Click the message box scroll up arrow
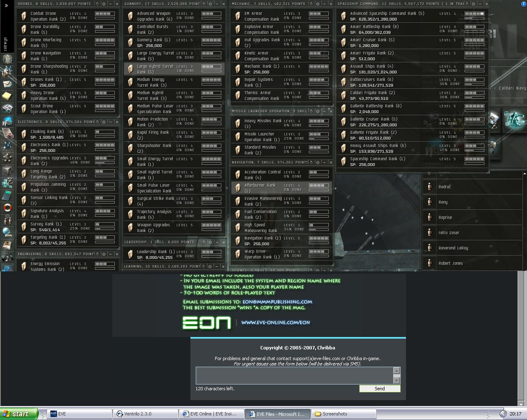This screenshot has height=420, width=527. [396, 370]
